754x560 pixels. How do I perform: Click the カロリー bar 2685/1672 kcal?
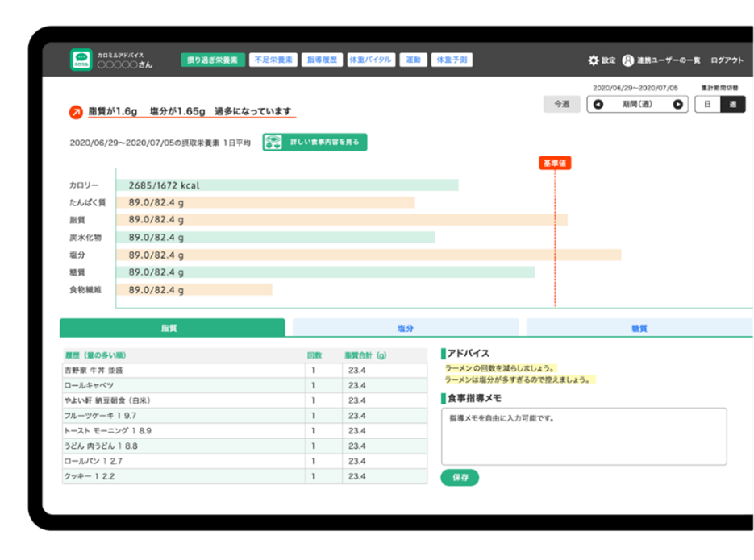coord(287,185)
